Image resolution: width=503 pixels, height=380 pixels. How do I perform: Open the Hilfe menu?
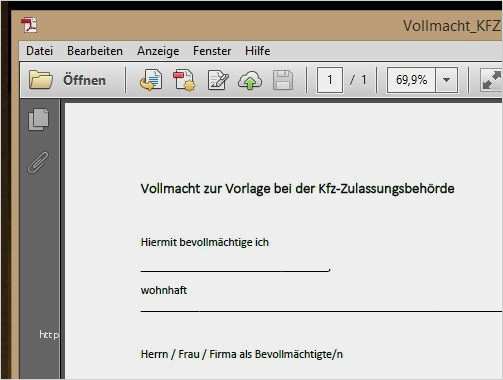click(x=258, y=51)
